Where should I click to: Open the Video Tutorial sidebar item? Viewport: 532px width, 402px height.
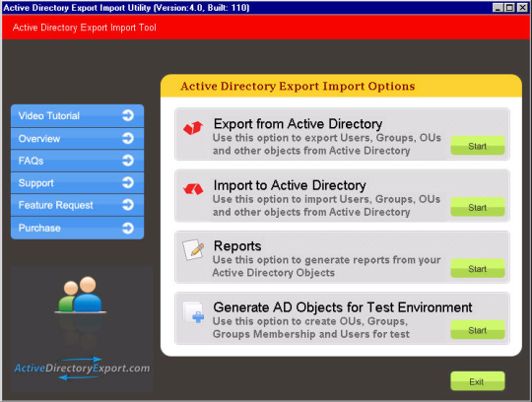click(x=78, y=115)
